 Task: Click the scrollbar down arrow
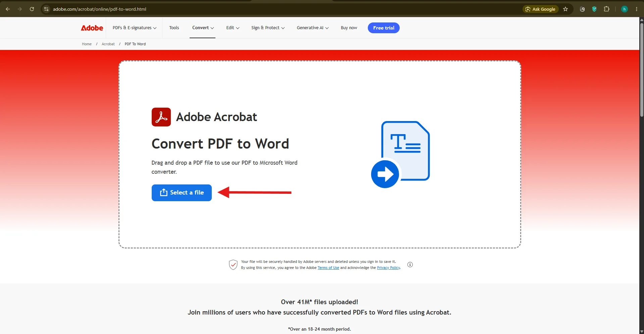click(x=642, y=331)
